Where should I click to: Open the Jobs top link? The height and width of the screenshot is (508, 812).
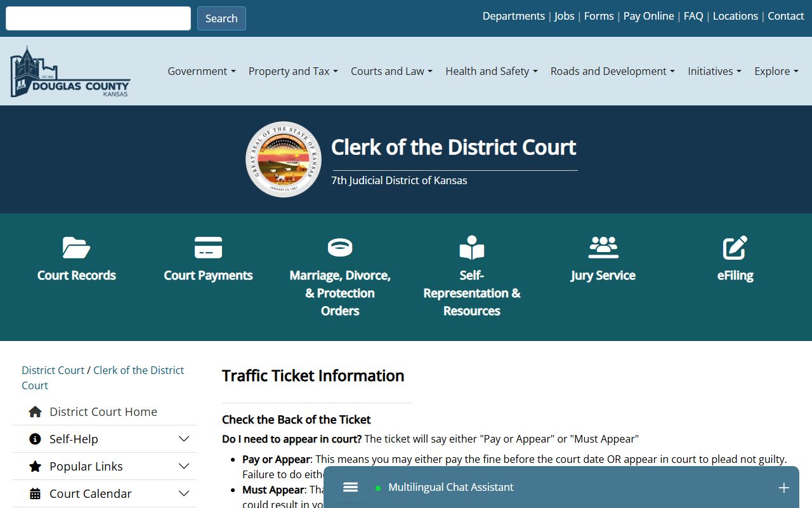click(x=565, y=16)
